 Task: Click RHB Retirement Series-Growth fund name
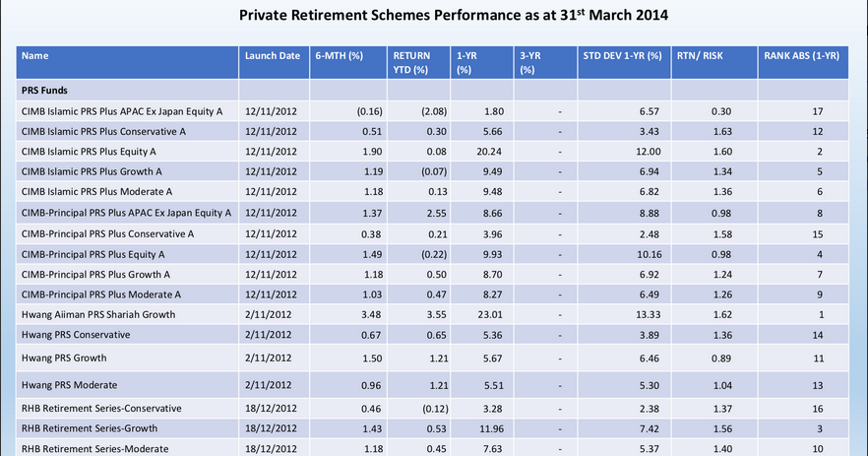(x=90, y=428)
